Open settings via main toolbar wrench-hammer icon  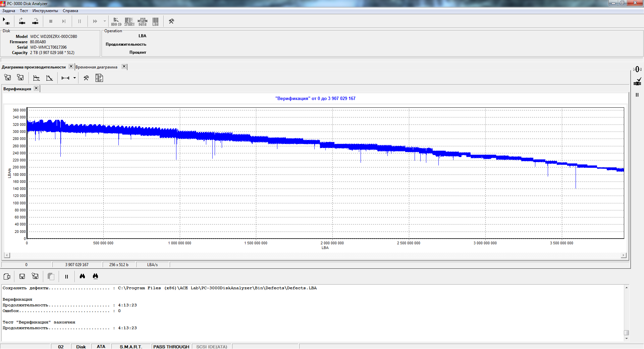click(x=171, y=21)
